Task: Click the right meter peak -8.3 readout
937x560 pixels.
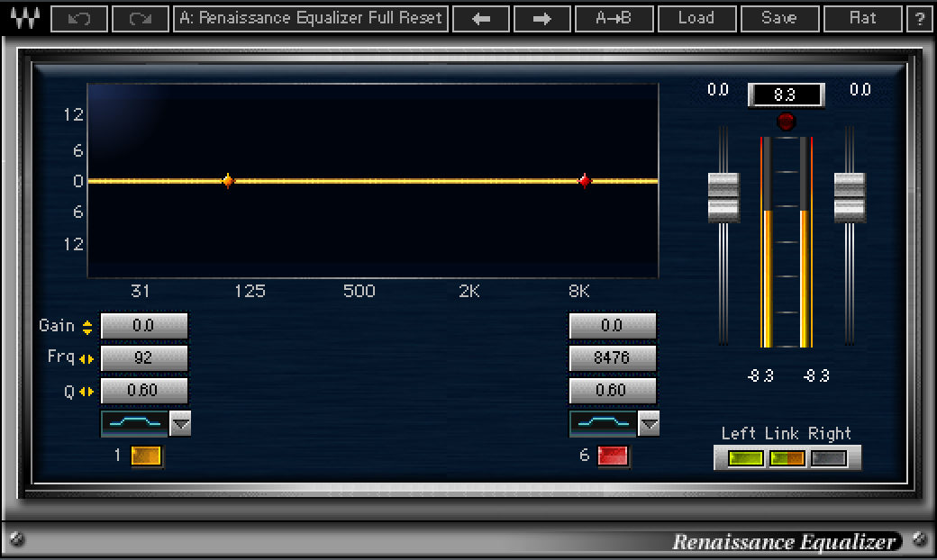Action: tap(816, 375)
